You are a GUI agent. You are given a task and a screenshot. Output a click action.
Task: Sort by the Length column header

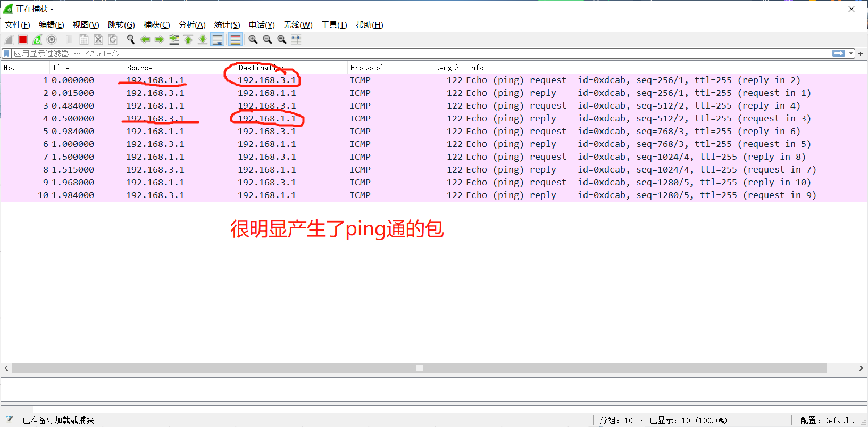[447, 68]
